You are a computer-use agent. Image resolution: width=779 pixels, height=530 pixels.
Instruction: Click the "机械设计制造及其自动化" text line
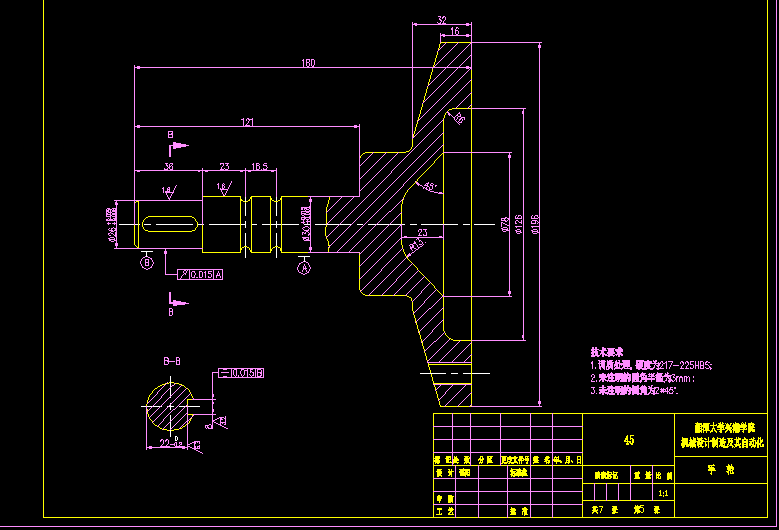coord(722,443)
